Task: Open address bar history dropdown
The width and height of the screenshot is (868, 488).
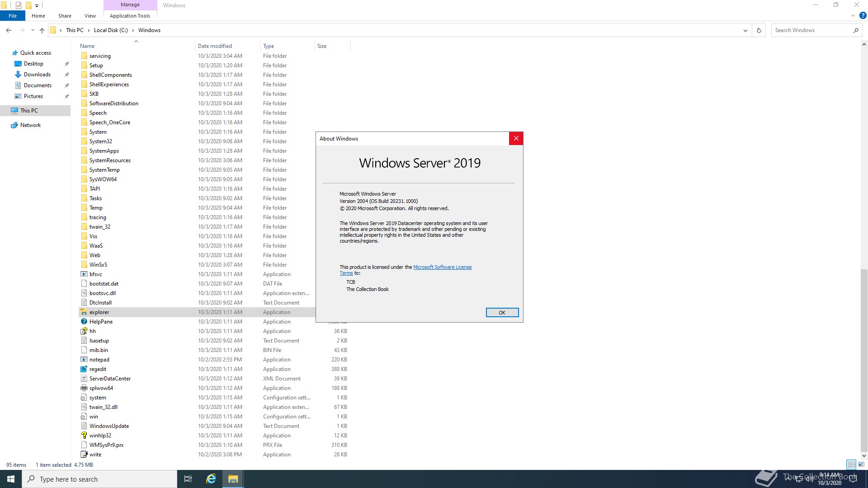Action: [x=745, y=30]
